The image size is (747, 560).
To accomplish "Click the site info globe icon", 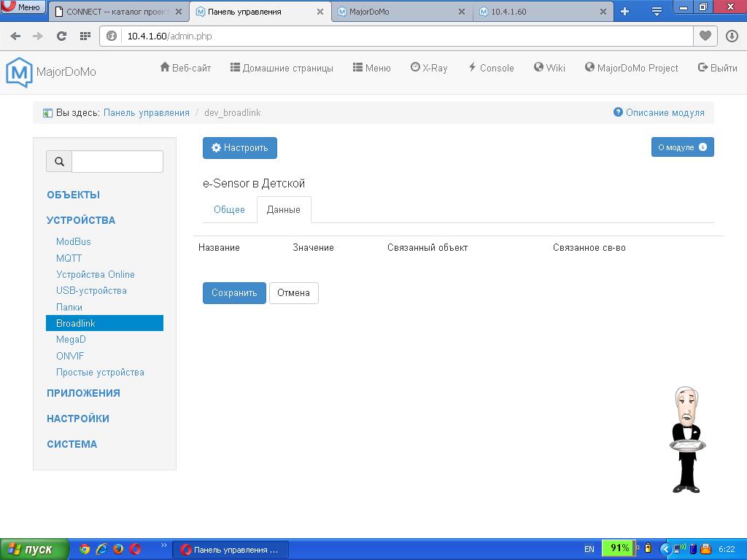I will (112, 36).
